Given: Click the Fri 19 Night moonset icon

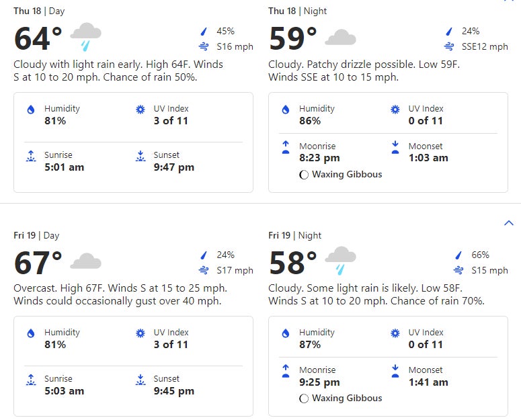Looking at the screenshot, I should 395,371.
